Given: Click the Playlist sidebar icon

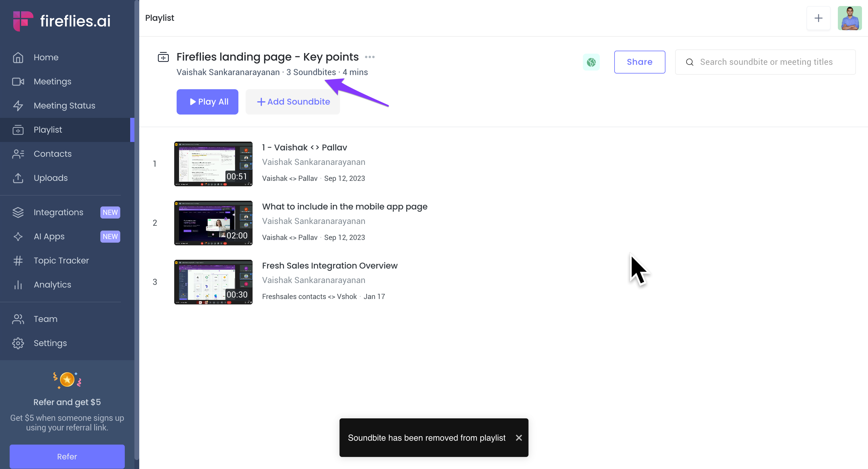Looking at the screenshot, I should click(18, 130).
